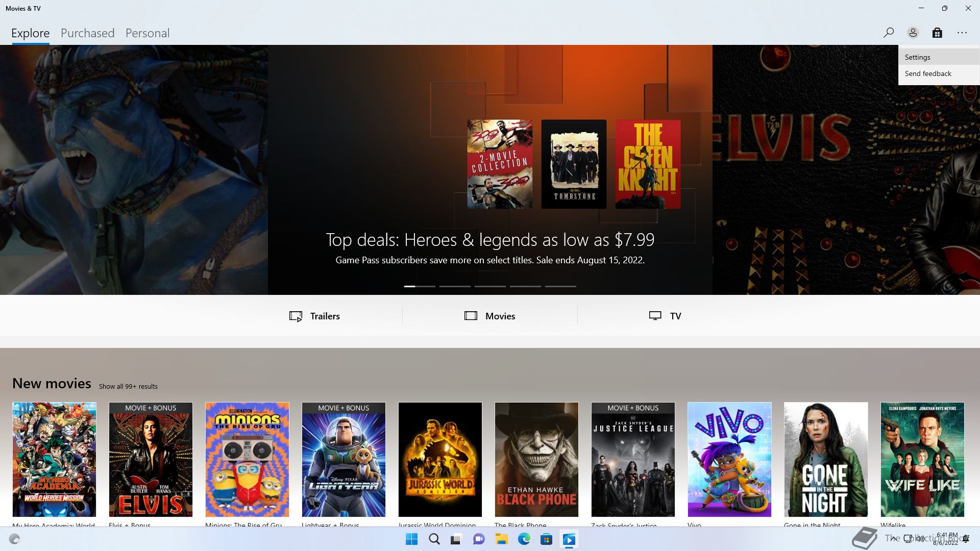The height and width of the screenshot is (551, 980).
Task: Choose Settings from the dropdown menu
Action: (x=939, y=57)
